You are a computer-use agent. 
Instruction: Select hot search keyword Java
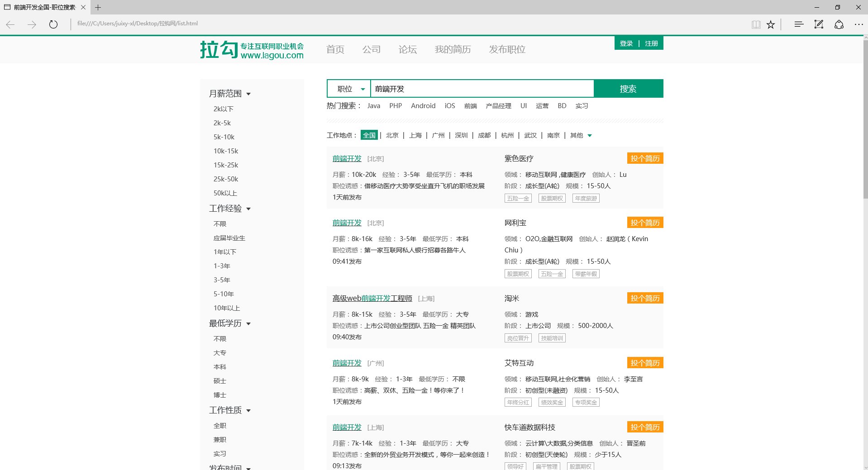[374, 106]
